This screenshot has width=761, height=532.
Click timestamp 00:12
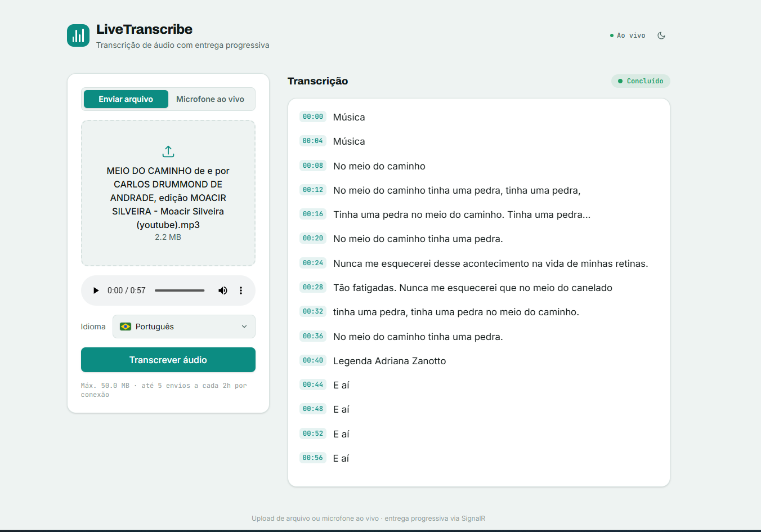coord(313,190)
